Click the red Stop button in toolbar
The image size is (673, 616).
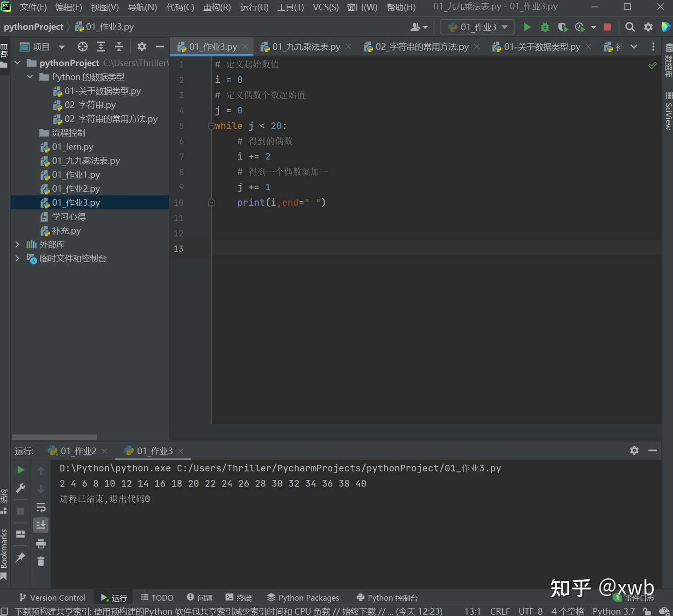[607, 27]
